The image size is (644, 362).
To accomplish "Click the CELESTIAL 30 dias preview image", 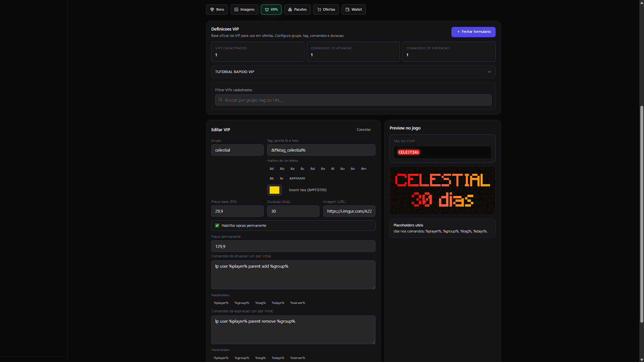I will 442,191.
